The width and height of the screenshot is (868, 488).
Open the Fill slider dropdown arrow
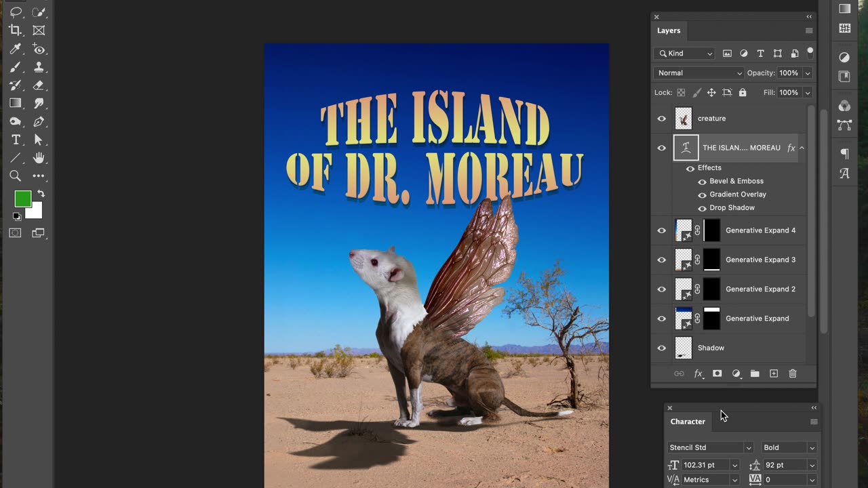(807, 93)
